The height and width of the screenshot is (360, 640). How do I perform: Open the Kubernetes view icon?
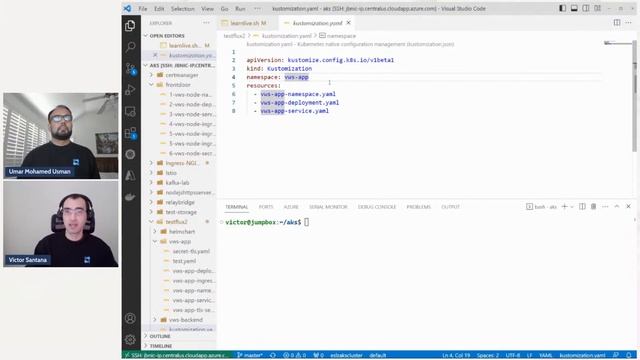click(x=130, y=154)
